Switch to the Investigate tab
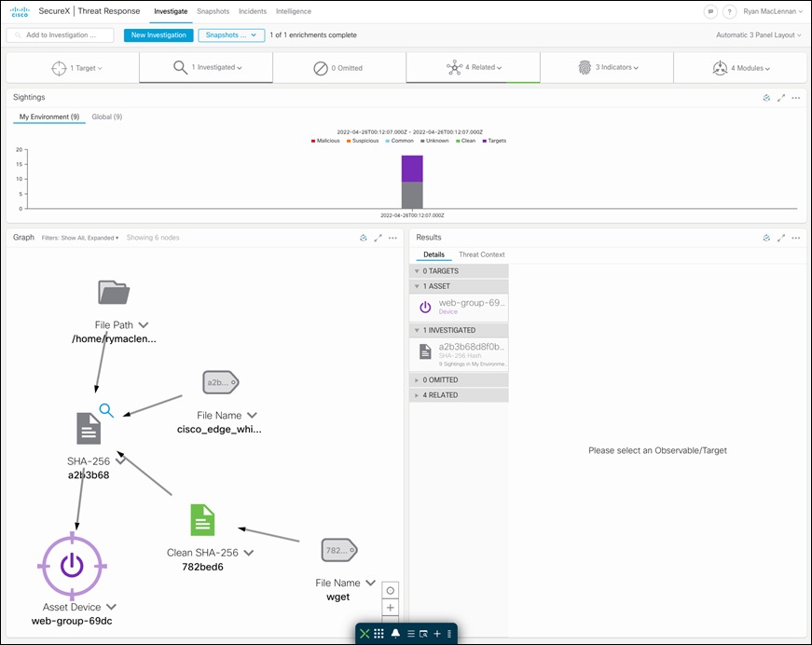Screen dimensions: 812x645 click(171, 11)
